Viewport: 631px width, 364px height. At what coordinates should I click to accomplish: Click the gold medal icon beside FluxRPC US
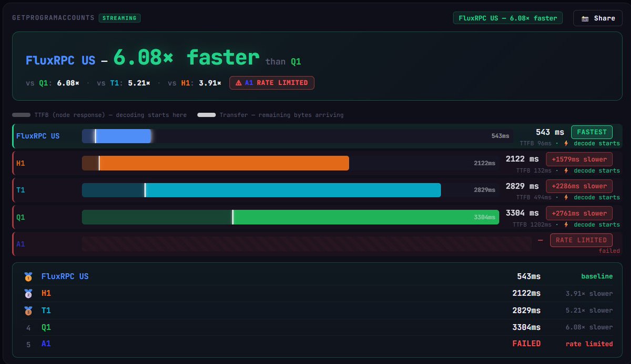click(28, 276)
